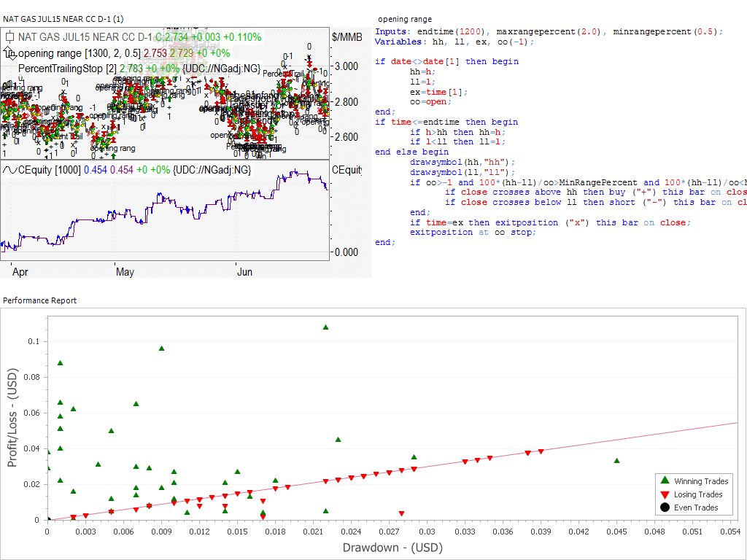Click the highest winning trade point above 0.1 profit
The height and width of the screenshot is (560, 747).
pyautogui.click(x=326, y=327)
